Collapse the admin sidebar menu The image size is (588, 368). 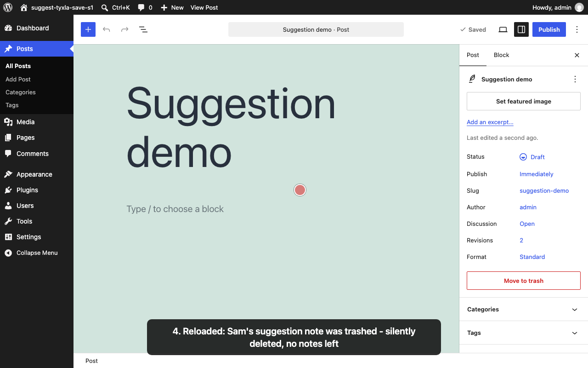37,253
